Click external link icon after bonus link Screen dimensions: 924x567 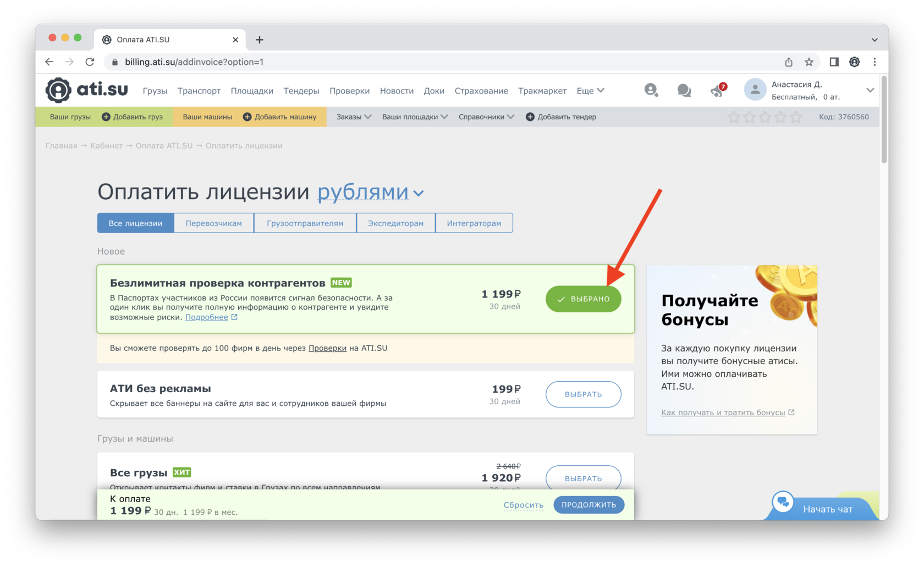[791, 412]
